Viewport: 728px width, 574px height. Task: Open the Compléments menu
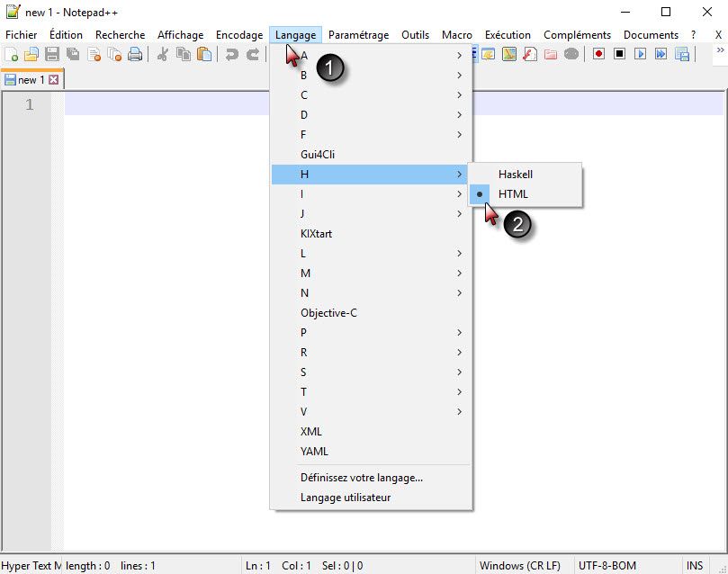577,35
